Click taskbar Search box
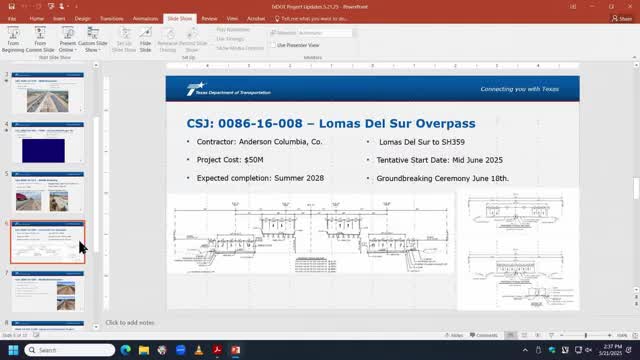This screenshot has width=640, height=360. [x=70, y=350]
